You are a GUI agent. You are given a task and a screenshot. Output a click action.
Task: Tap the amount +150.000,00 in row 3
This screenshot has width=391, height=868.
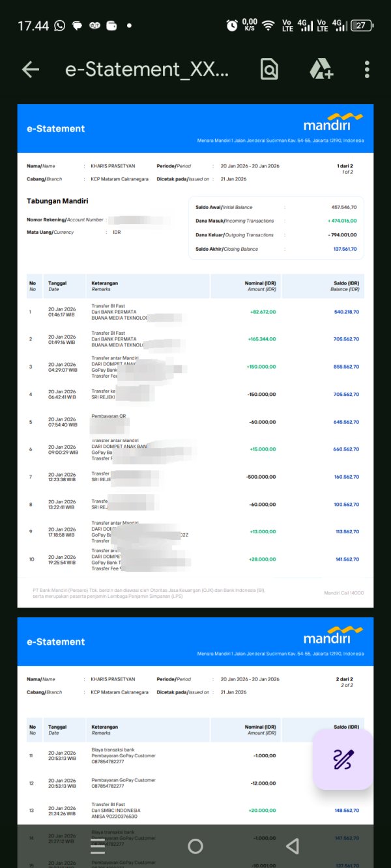coord(261,367)
